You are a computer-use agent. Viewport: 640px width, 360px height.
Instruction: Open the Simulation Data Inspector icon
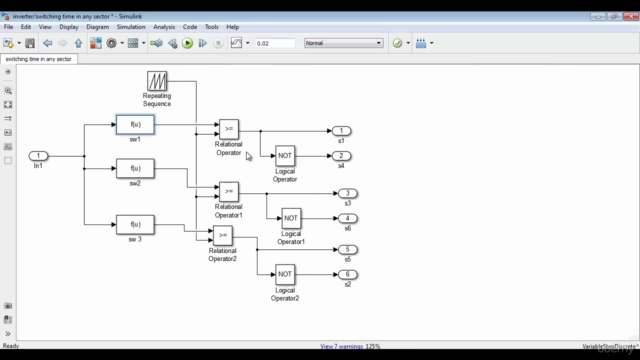[x=236, y=43]
